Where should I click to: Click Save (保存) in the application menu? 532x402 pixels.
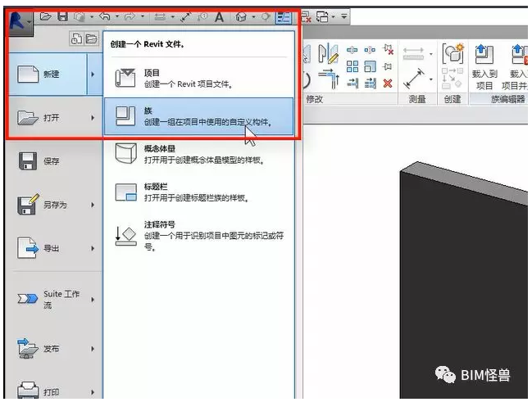pos(49,161)
